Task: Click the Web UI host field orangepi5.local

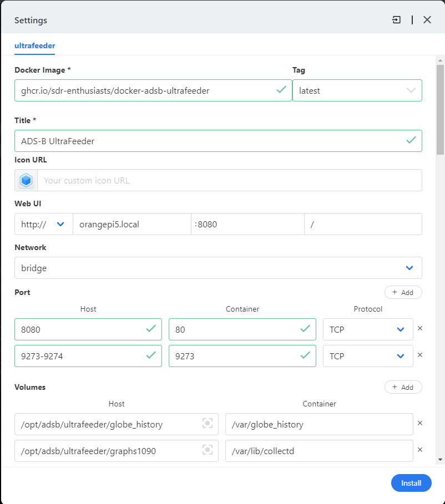Action: click(x=132, y=224)
